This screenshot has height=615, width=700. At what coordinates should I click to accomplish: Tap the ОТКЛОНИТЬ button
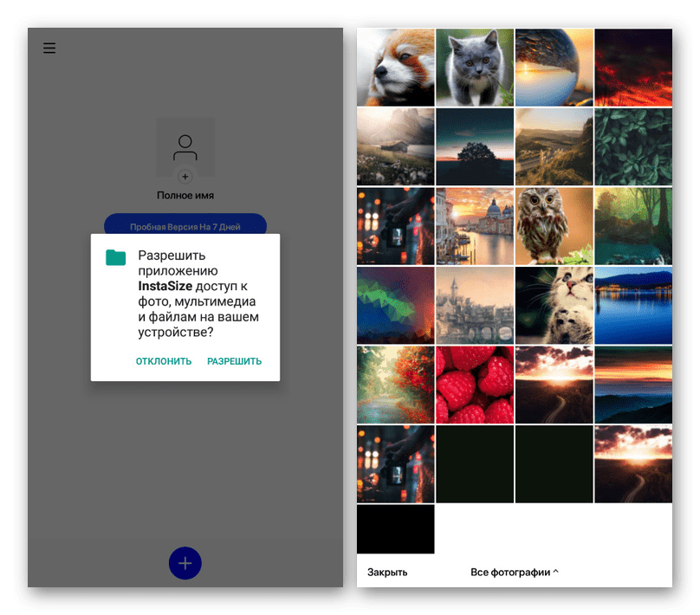coord(164,361)
